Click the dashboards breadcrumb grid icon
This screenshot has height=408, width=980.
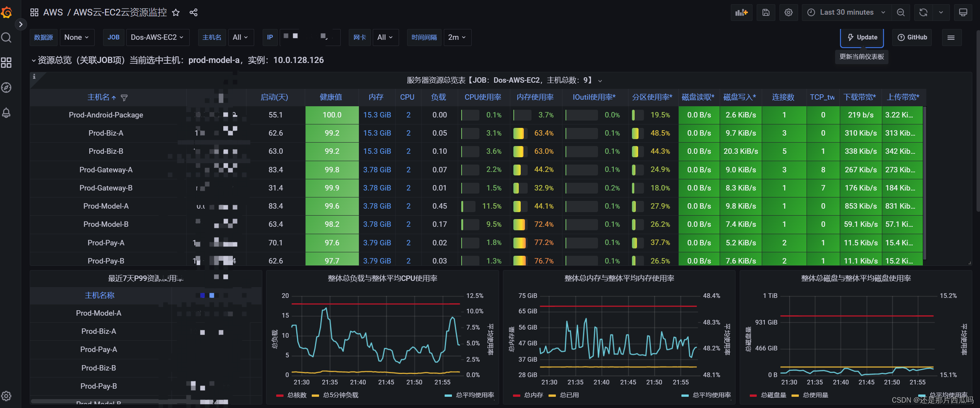pyautogui.click(x=34, y=12)
